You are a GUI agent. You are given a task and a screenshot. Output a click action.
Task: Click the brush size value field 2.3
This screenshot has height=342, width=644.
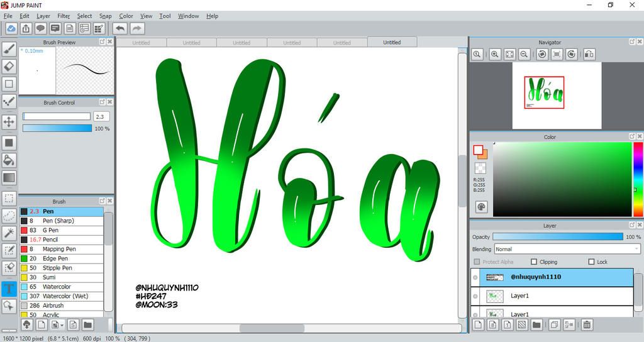coord(101,116)
